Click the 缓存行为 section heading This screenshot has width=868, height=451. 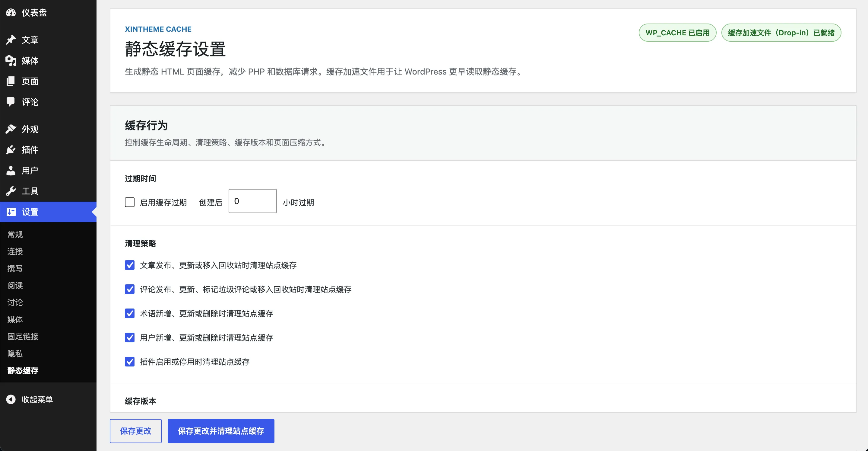(146, 126)
